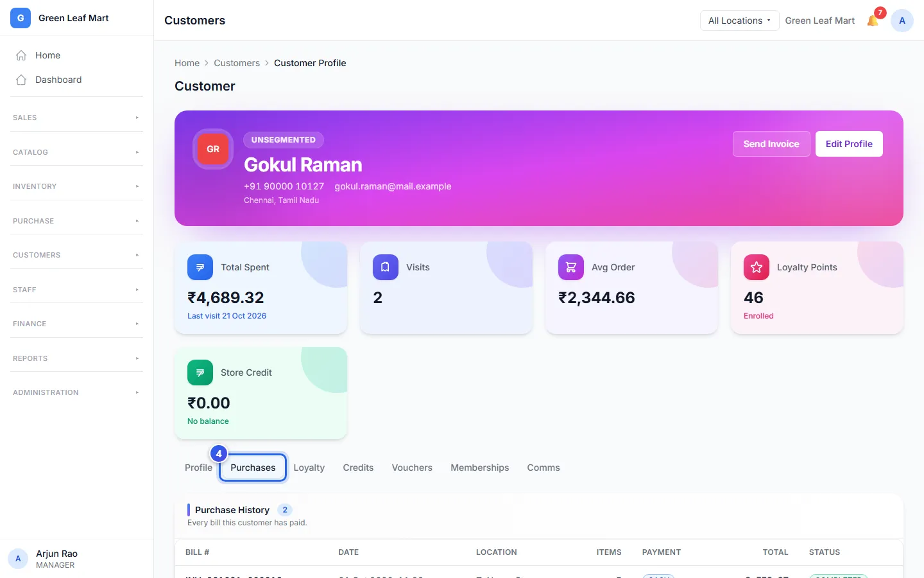Click the phone number +91 90000 10127
Screen dimensions: 924x578
(284, 186)
